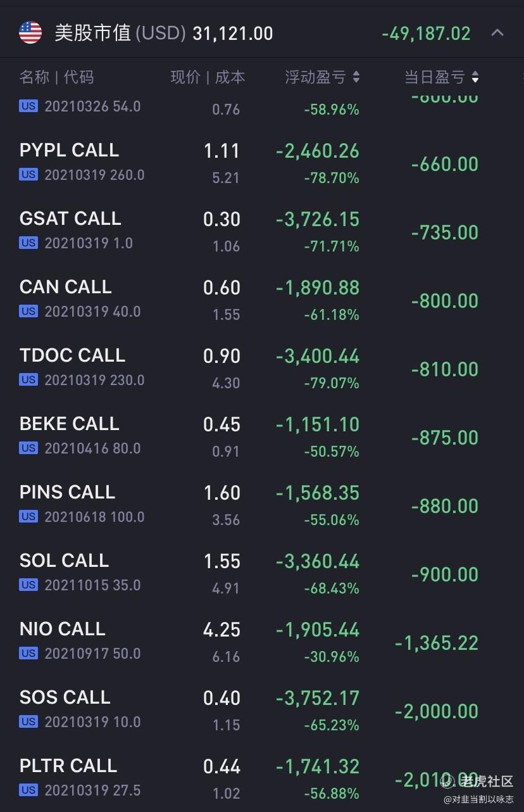Tap the US badge beside TDOC CALL
This screenshot has height=812, width=524.
(28, 379)
